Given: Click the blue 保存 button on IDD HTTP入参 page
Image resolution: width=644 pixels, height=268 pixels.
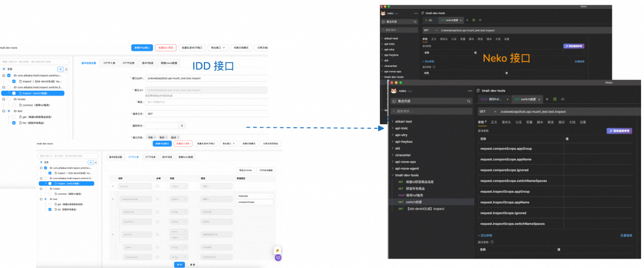Looking at the screenshot, I should point(179,264).
